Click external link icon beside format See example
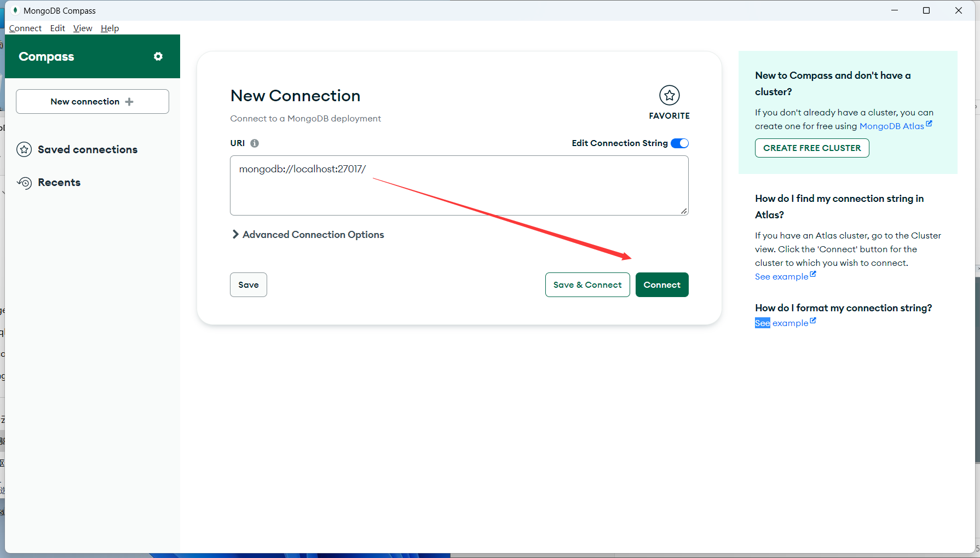The image size is (980, 558). click(813, 321)
